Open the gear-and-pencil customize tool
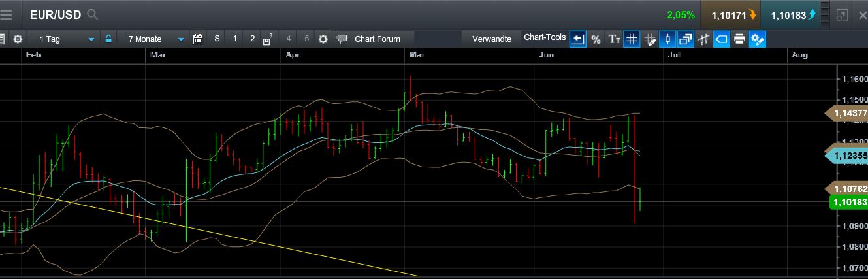The height and width of the screenshot is (279, 868). tap(757, 39)
